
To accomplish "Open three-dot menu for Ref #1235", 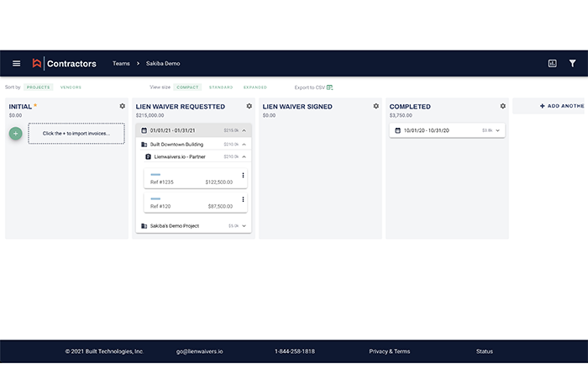I will [x=243, y=176].
